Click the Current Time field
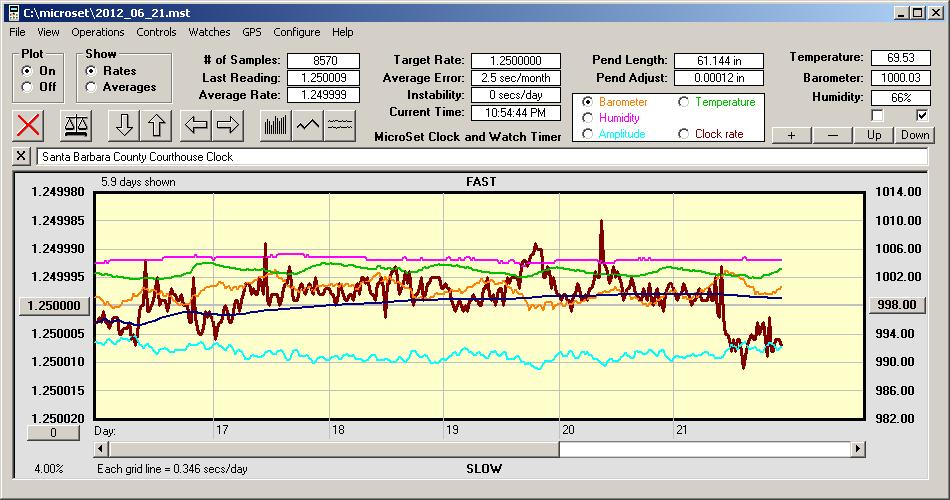 (x=516, y=112)
